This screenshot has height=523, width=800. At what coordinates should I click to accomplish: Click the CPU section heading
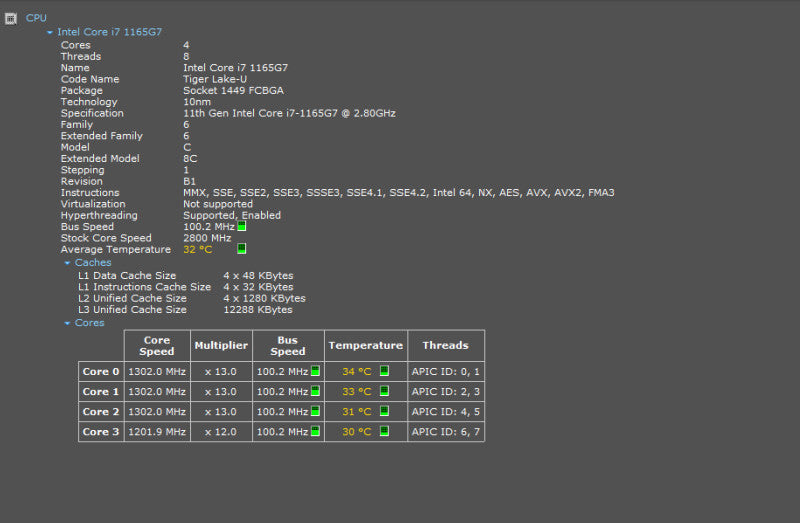(x=36, y=18)
